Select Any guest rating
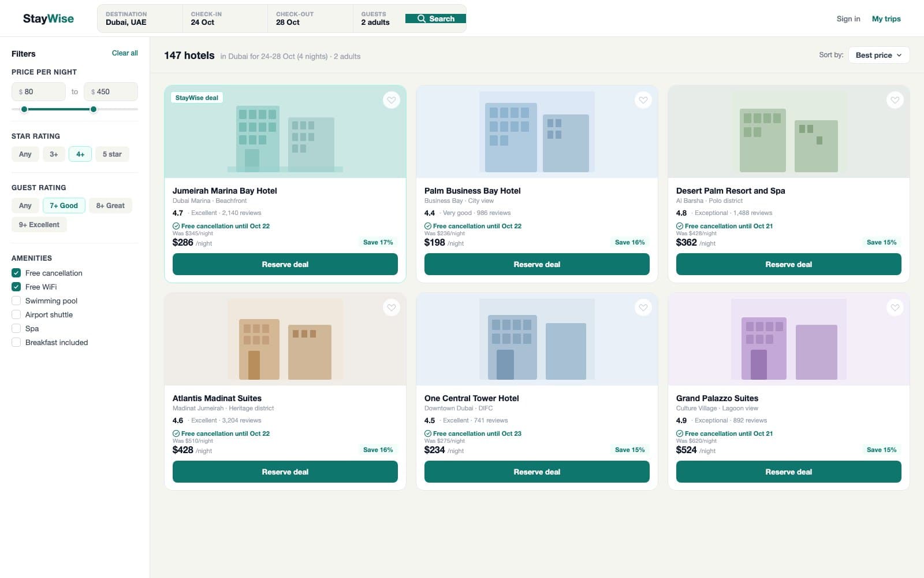924x578 pixels. 25,206
